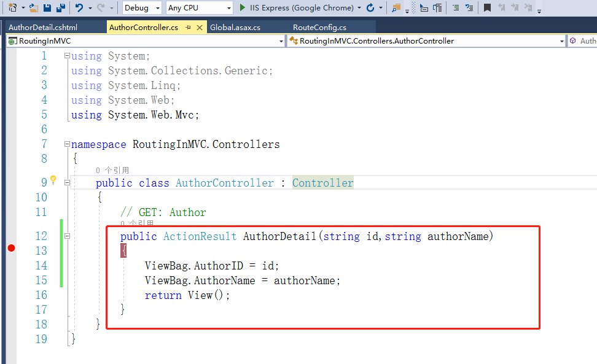The image size is (597, 364).
Task: Collapse the AuthorController class at line 9
Action: coord(67,182)
